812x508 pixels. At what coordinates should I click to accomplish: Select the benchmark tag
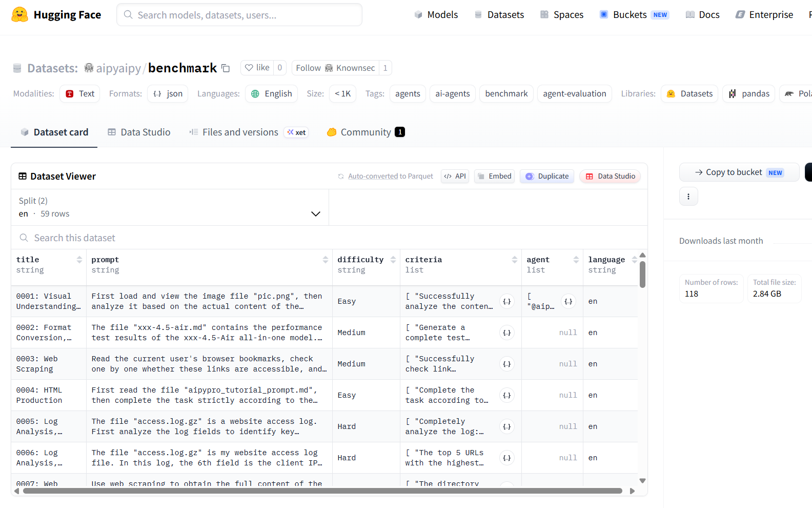506,94
